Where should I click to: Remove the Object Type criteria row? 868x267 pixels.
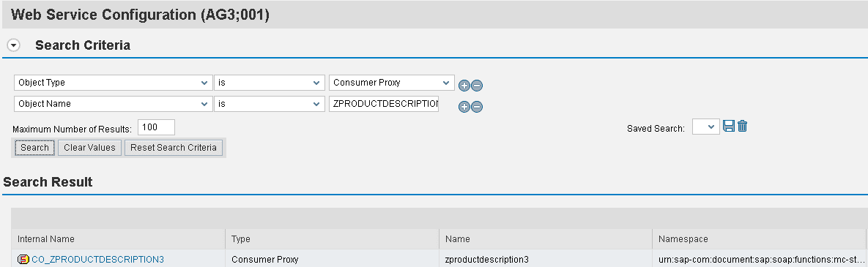point(477,86)
